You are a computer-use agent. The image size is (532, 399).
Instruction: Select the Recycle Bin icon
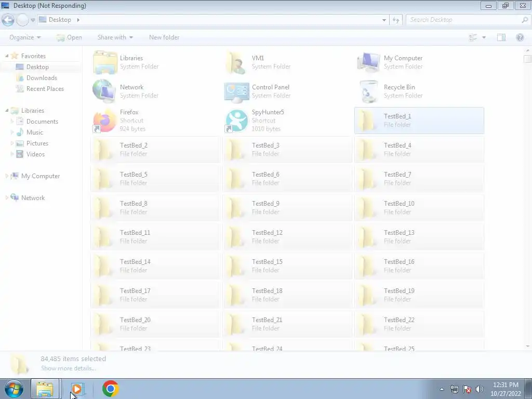pyautogui.click(x=368, y=91)
